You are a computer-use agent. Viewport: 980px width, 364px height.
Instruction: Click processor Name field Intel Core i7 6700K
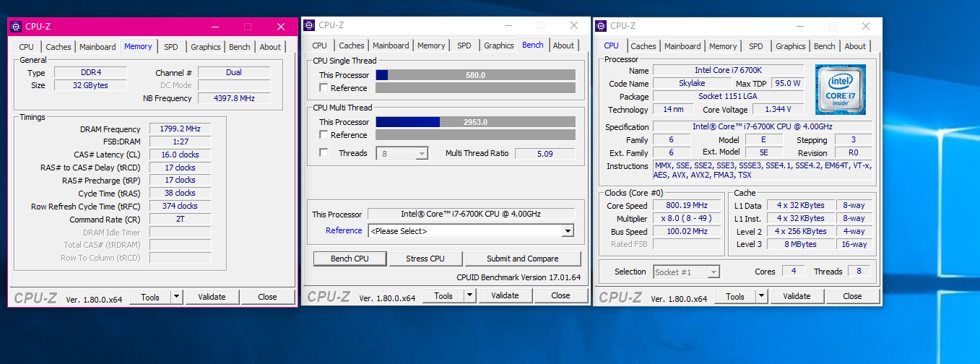[x=727, y=70]
